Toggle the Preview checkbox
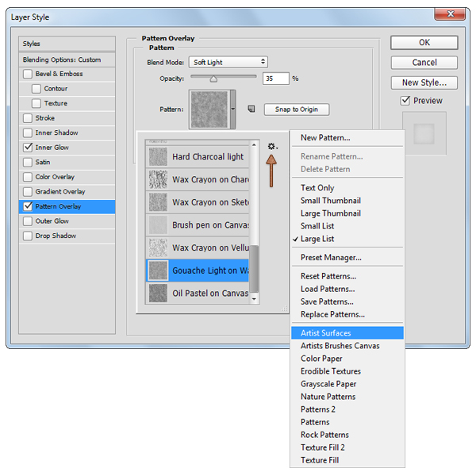 (405, 101)
